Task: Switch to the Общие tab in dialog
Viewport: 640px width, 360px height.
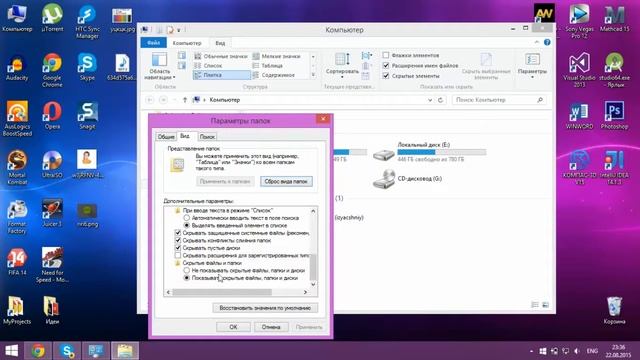Action: [x=166, y=137]
